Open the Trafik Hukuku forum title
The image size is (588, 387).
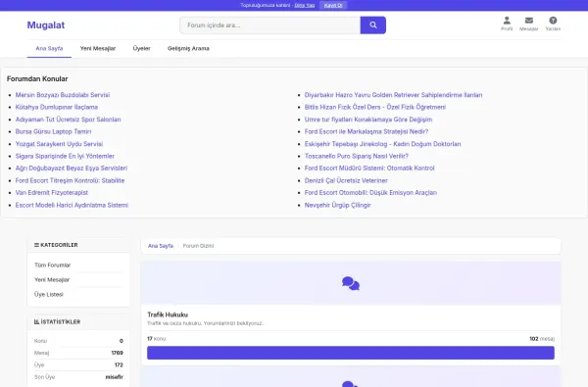168,314
